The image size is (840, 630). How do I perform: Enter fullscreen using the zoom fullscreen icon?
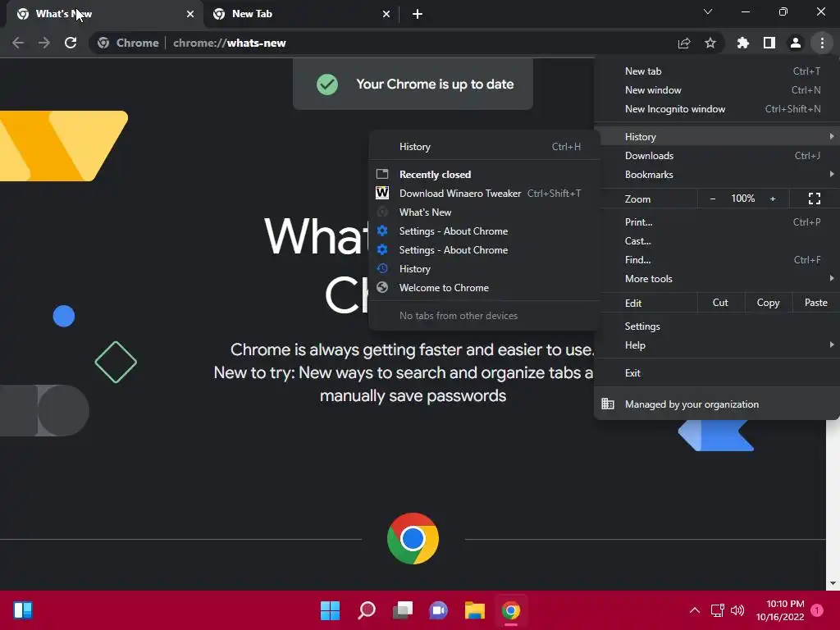(x=815, y=199)
